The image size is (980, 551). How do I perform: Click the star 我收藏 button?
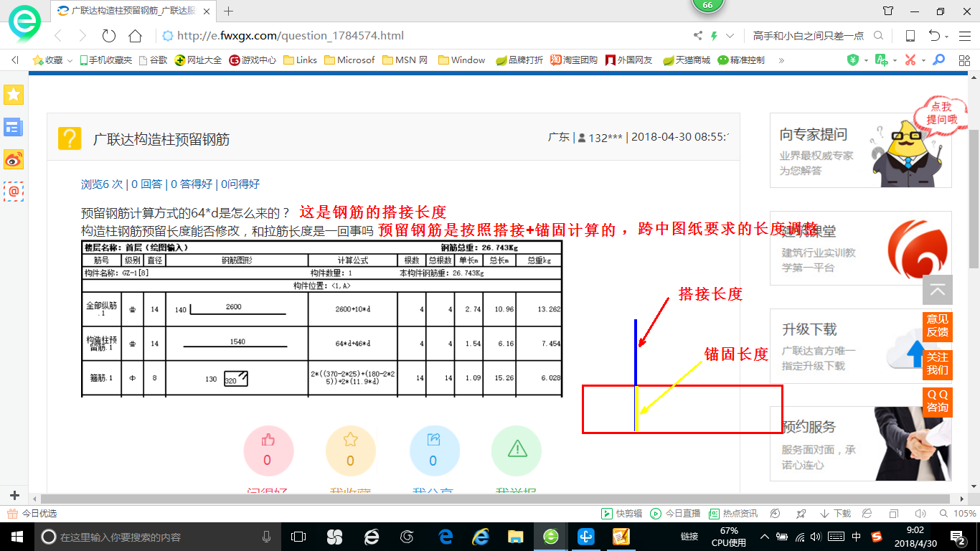coord(350,451)
